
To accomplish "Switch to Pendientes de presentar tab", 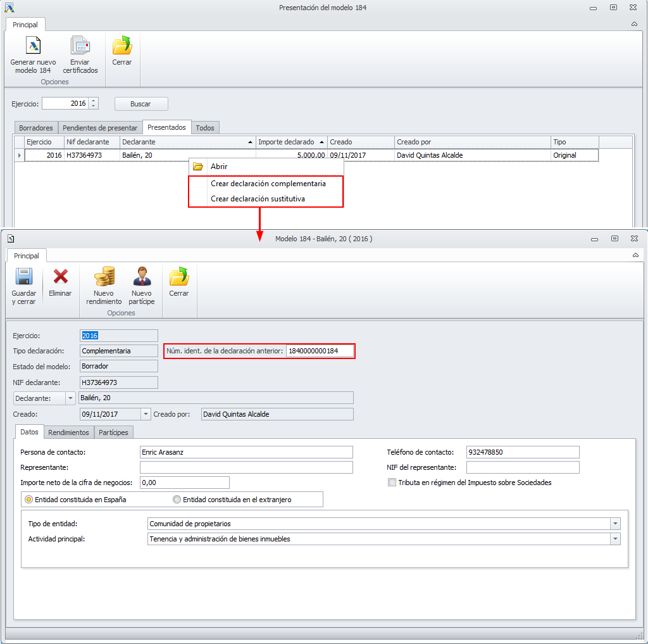I will (x=100, y=128).
